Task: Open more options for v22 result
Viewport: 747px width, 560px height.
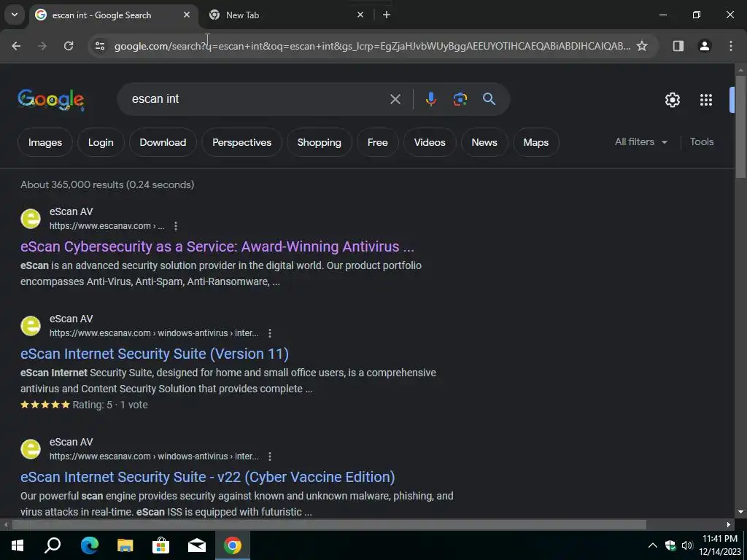Action: coord(270,456)
